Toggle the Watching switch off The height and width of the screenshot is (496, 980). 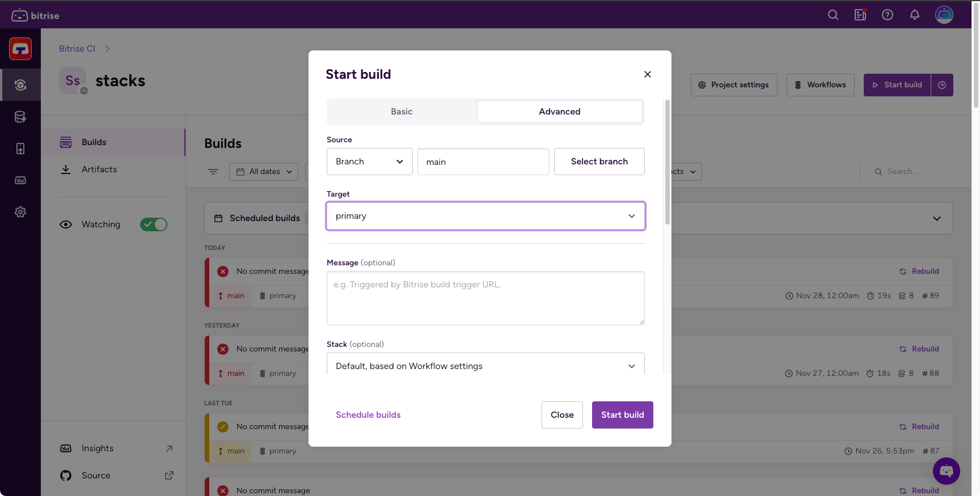point(154,224)
